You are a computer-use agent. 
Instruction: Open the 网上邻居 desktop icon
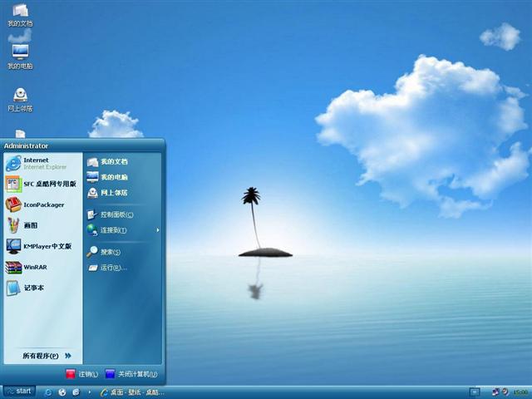point(20,100)
